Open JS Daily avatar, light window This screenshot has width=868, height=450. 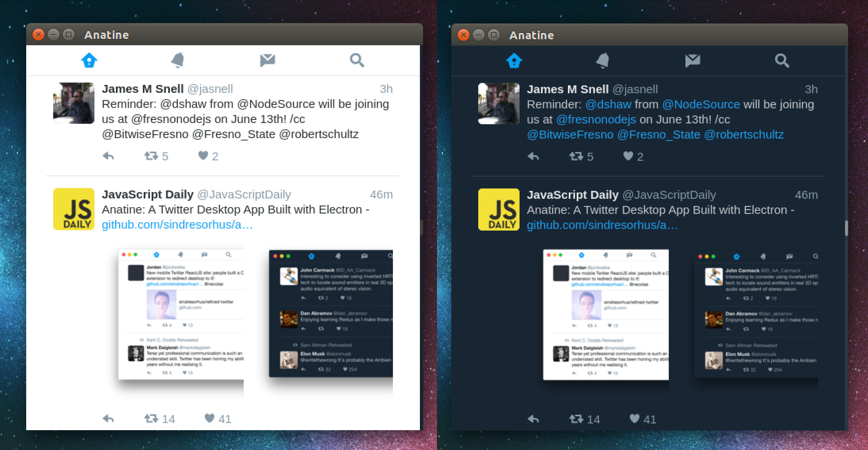[74, 209]
